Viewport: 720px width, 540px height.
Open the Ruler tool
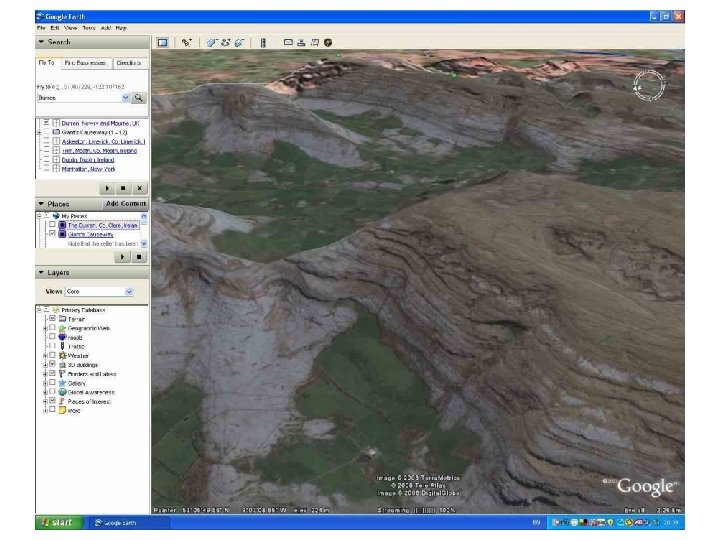tap(263, 43)
